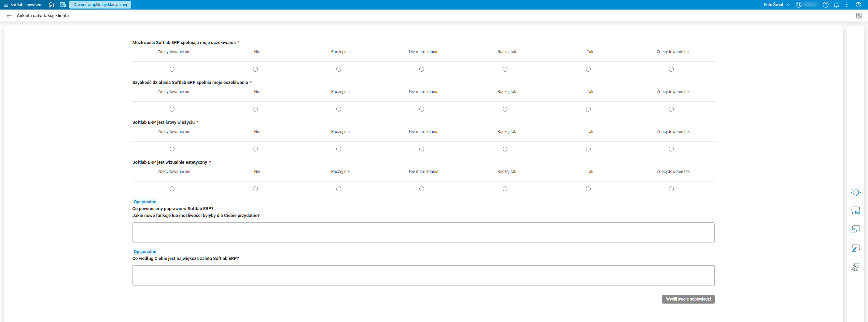Open the news panel icon beside home

[63, 5]
